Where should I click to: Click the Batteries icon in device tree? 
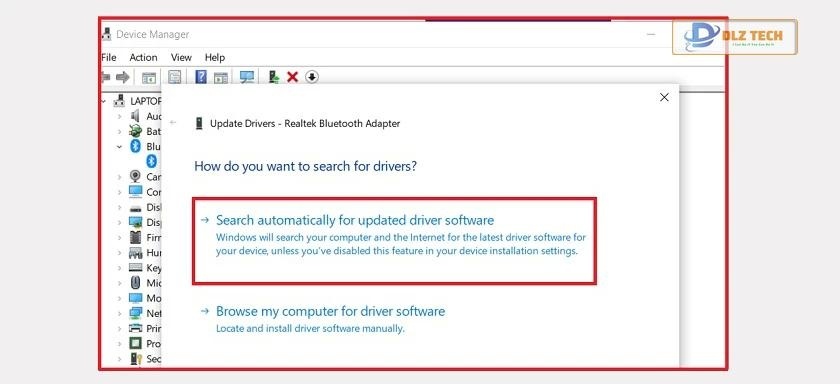point(136,131)
